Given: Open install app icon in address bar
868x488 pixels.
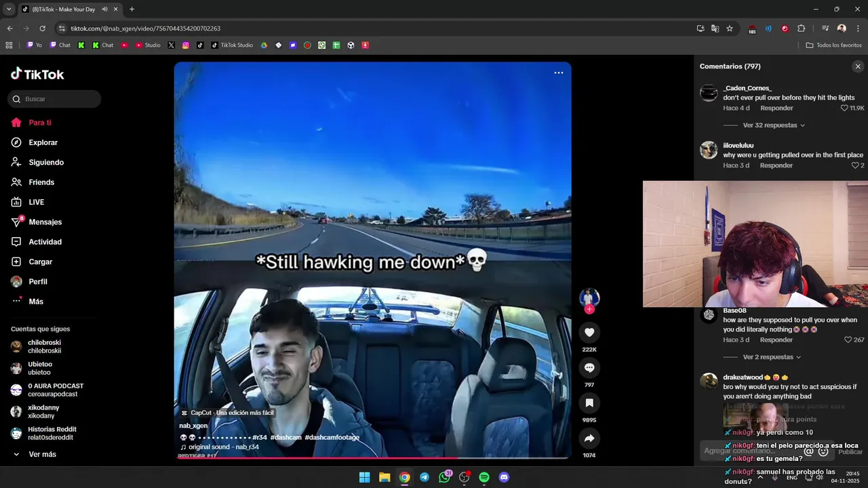Looking at the screenshot, I should [x=701, y=28].
